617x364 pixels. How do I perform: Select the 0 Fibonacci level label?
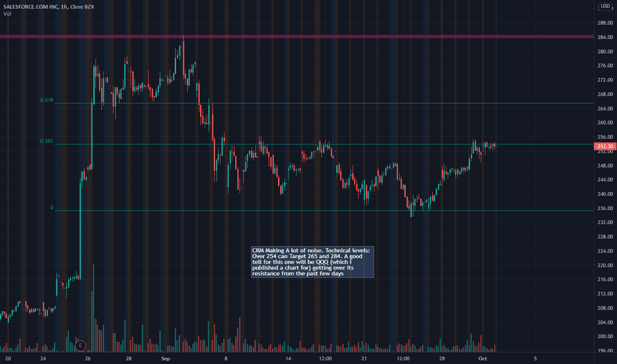click(52, 207)
